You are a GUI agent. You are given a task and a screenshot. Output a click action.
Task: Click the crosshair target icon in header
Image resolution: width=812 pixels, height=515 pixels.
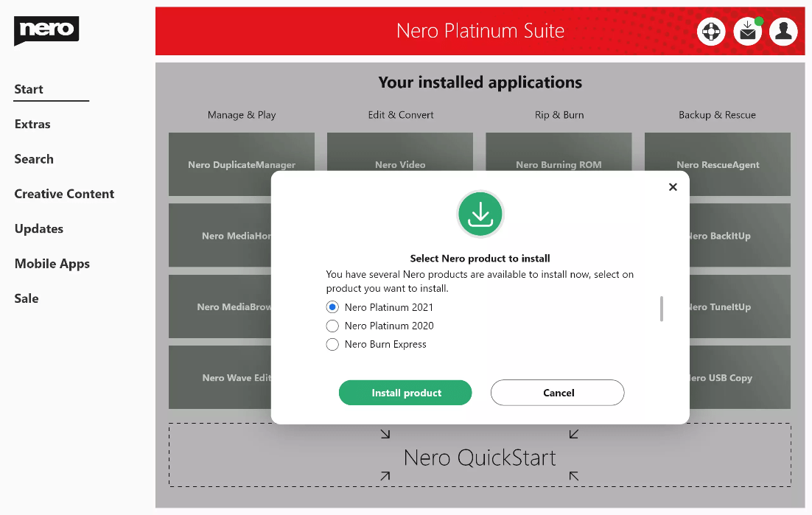point(711,31)
